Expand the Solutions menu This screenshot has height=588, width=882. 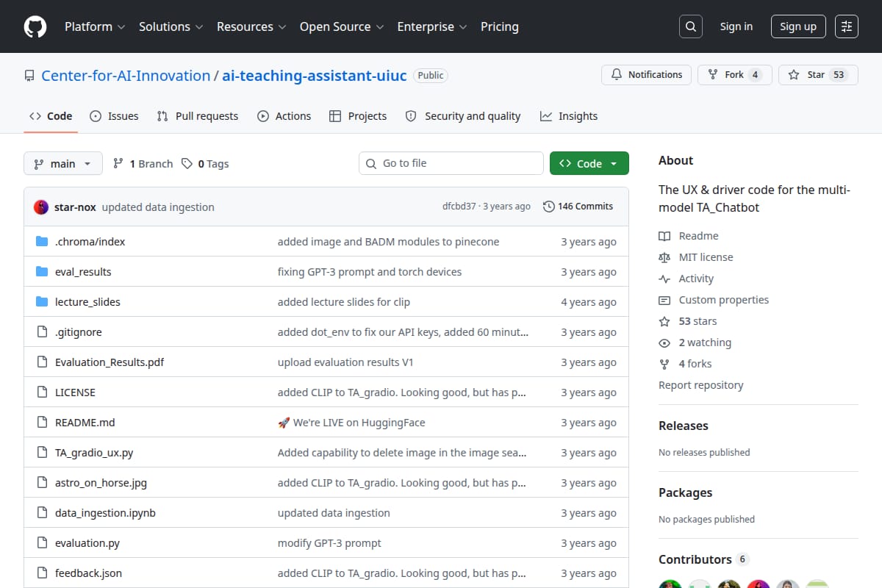click(x=171, y=26)
